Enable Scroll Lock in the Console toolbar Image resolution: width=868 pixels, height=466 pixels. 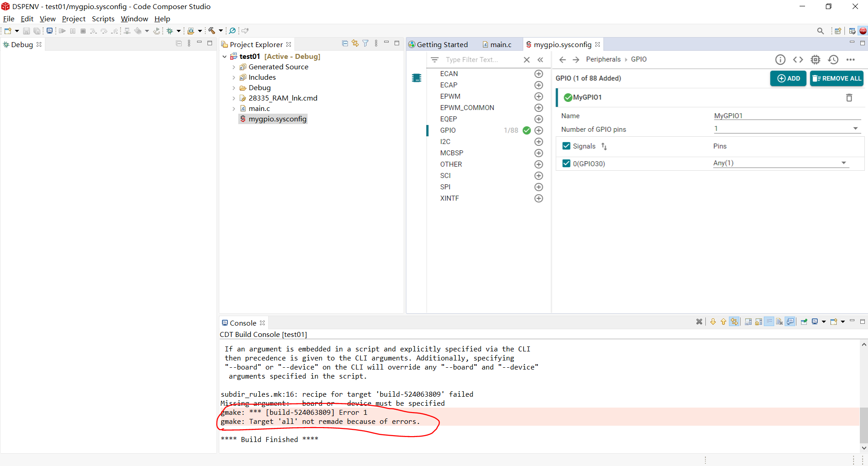point(758,322)
